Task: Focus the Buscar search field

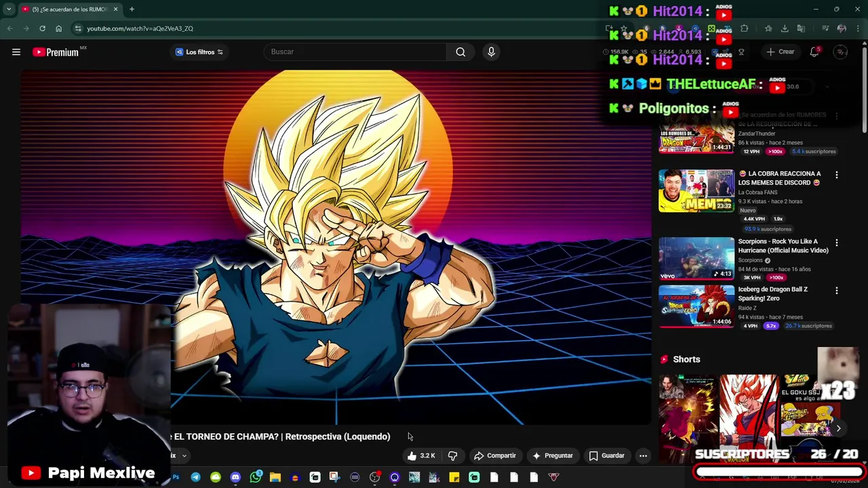Action: (355, 52)
